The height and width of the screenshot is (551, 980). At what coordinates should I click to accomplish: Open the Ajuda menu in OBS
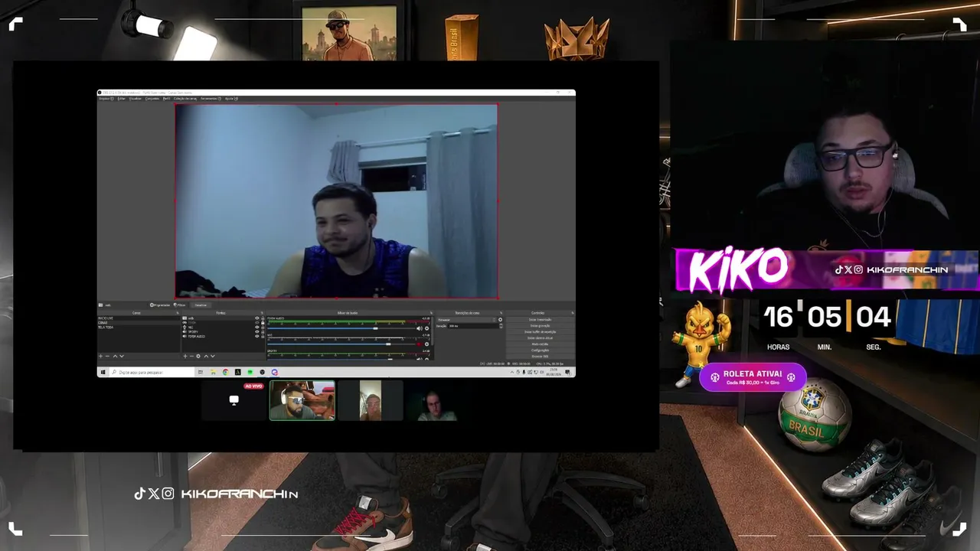coord(231,99)
